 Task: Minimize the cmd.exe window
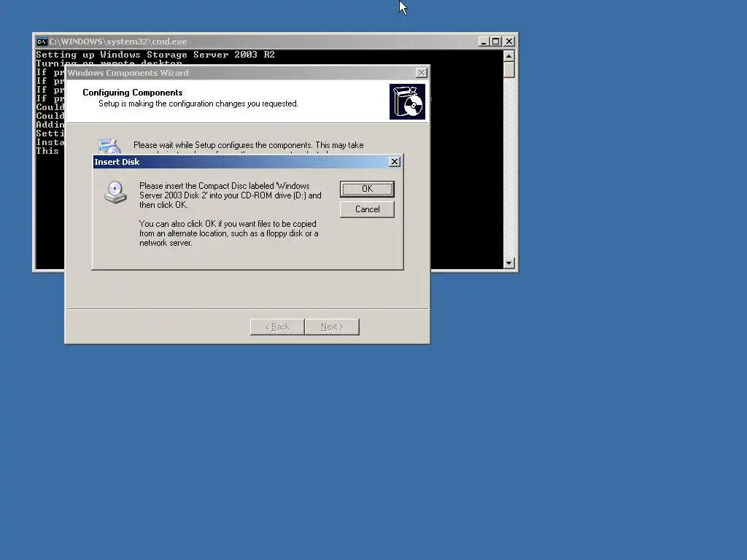(484, 42)
